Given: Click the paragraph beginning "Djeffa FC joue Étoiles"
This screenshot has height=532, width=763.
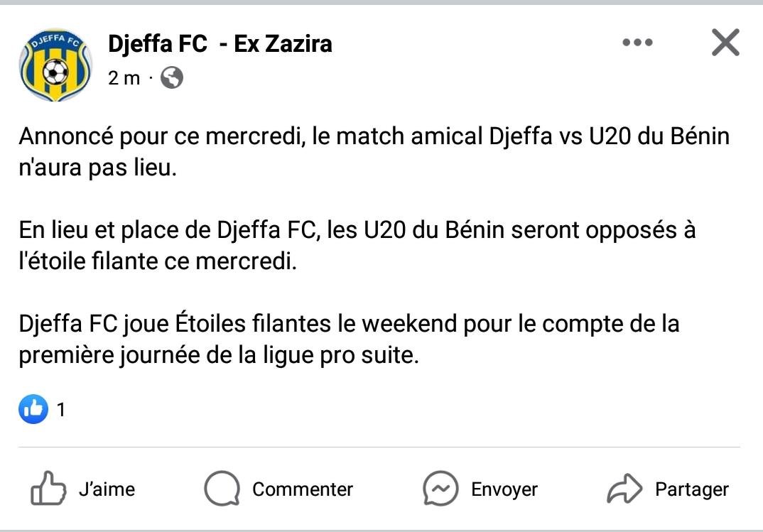Looking at the screenshot, I should coord(348,340).
